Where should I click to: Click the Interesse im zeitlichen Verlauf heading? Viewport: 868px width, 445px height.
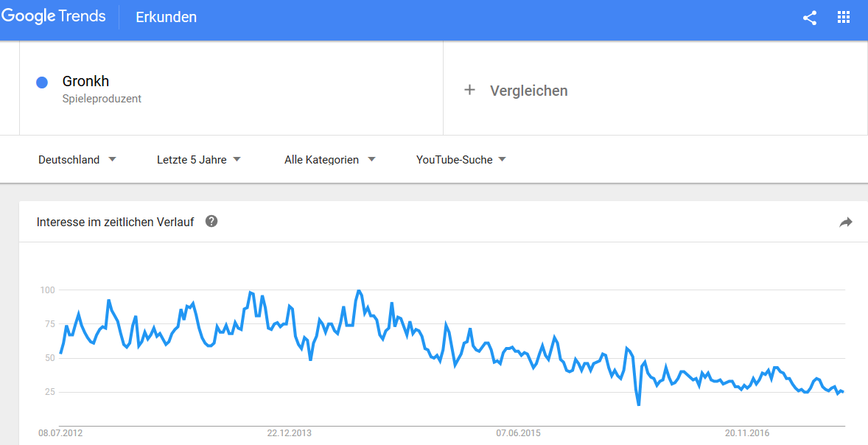click(x=116, y=222)
